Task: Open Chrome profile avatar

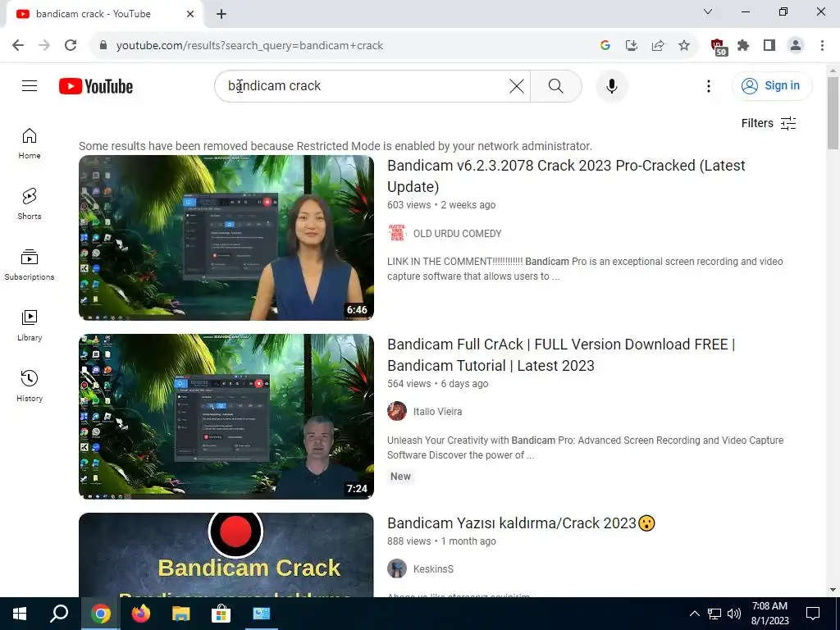Action: [x=796, y=46]
